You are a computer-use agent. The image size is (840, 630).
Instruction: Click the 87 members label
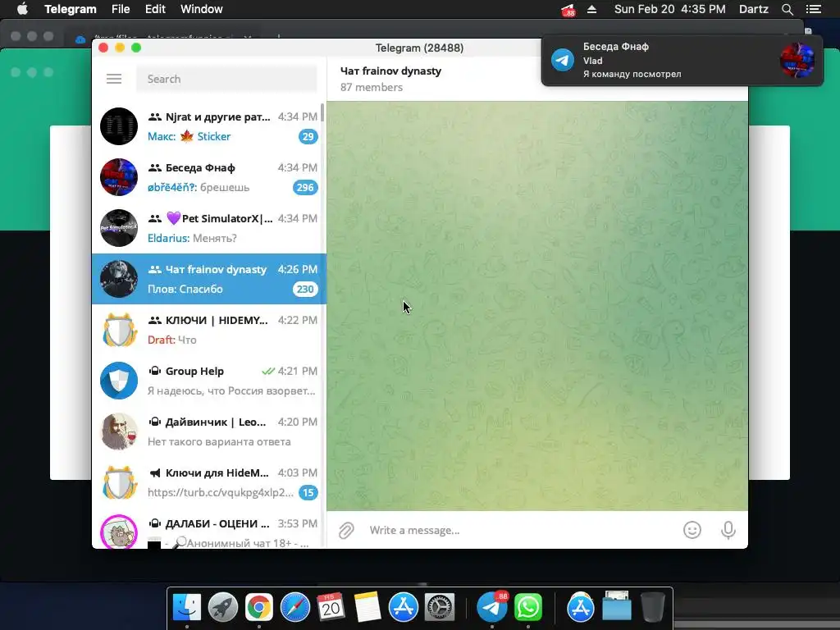(372, 87)
